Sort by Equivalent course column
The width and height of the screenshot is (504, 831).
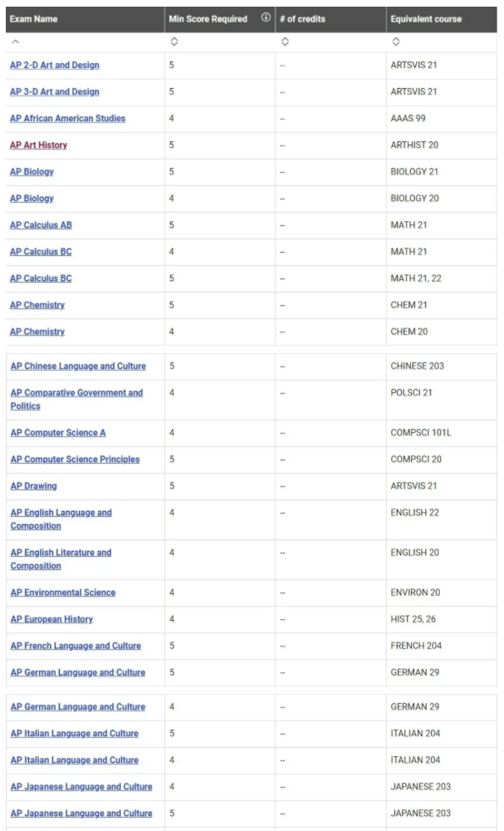[395, 41]
